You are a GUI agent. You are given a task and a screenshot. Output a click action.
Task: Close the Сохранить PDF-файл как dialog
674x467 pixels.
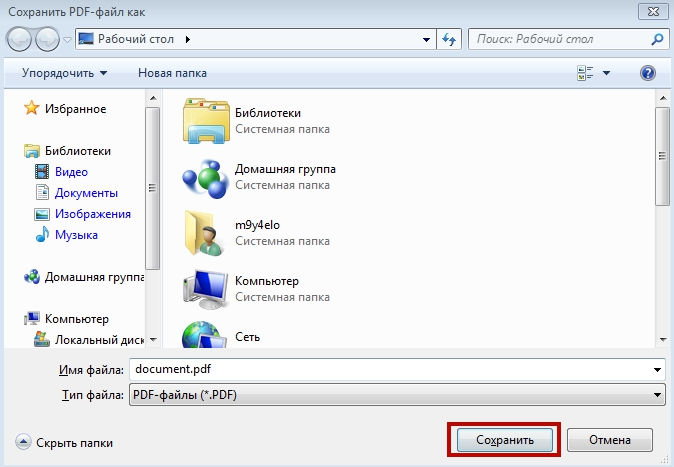point(653,12)
